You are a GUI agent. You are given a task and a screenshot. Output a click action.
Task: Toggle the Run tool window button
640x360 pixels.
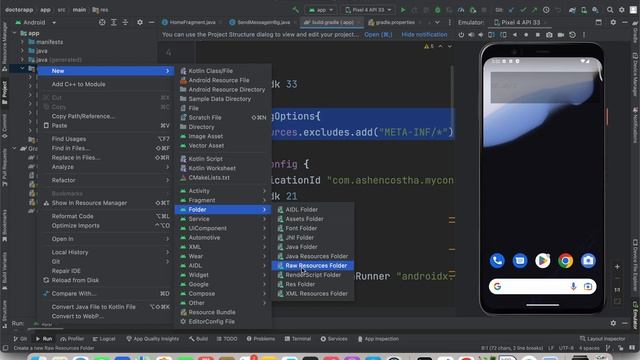pos(44,339)
